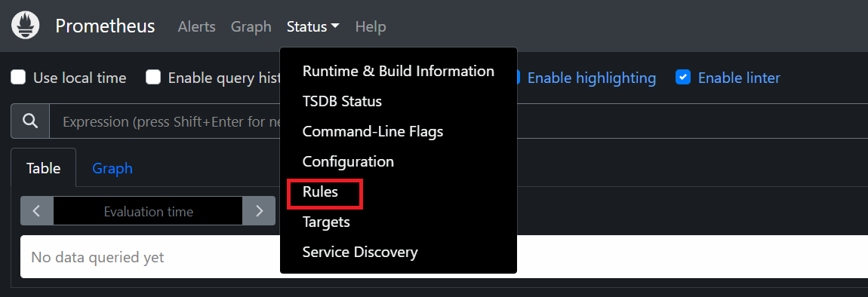
Task: Select the Table tab
Action: (43, 168)
